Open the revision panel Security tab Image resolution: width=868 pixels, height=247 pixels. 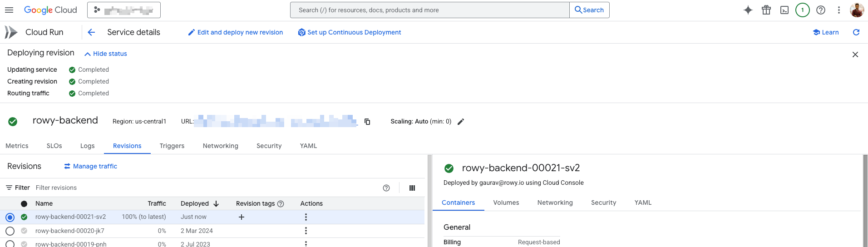pyautogui.click(x=604, y=203)
